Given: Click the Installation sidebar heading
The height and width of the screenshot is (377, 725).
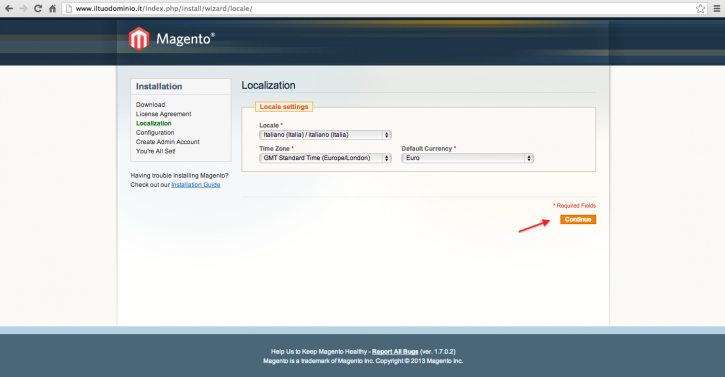Looking at the screenshot, I should point(159,87).
